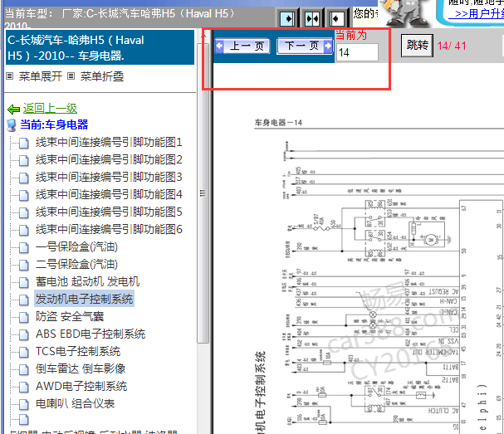Click page icon beside 线束中间连接编号引脚功能图4
504x434 pixels.
click(23, 195)
